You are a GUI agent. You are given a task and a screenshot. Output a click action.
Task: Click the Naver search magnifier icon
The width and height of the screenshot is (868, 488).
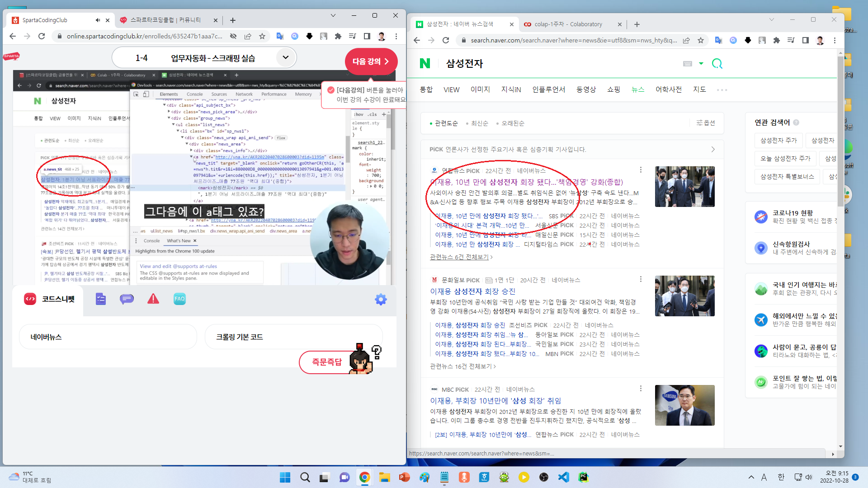pyautogui.click(x=717, y=63)
